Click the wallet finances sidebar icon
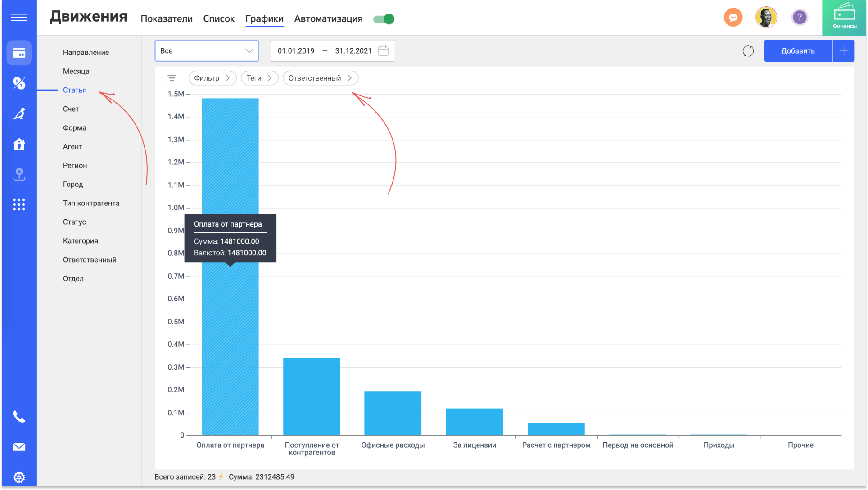This screenshot has width=868, height=490. tap(18, 53)
